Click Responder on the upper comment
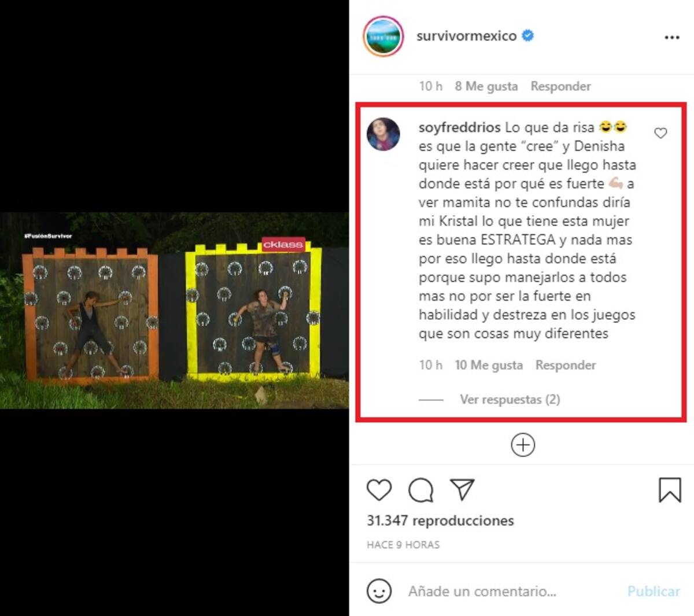Screen dimensions: 694x616 561,86
